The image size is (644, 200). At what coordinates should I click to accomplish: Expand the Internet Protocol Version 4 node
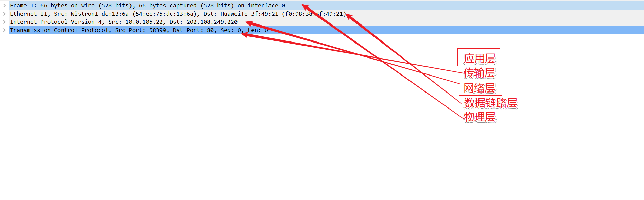4,22
